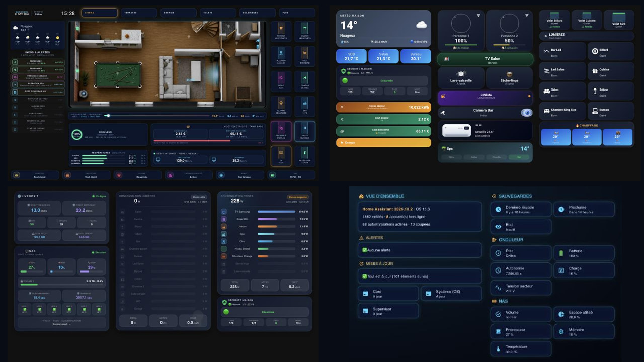Click the eye icon on Caméra Bar
The width and height of the screenshot is (644, 362).
526,113
